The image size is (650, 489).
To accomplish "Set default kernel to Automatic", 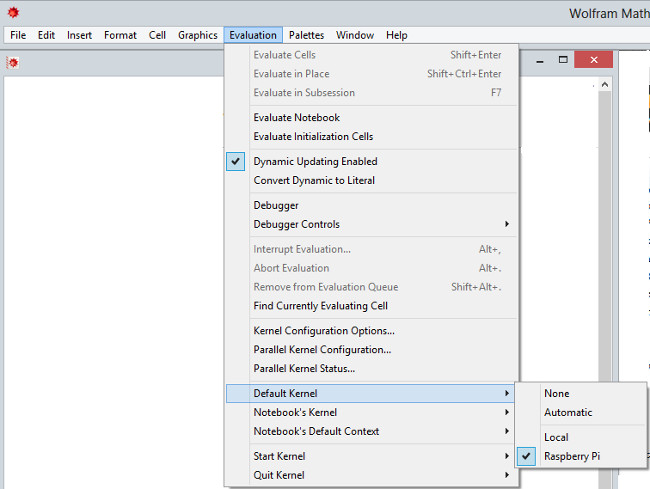I will 568,412.
